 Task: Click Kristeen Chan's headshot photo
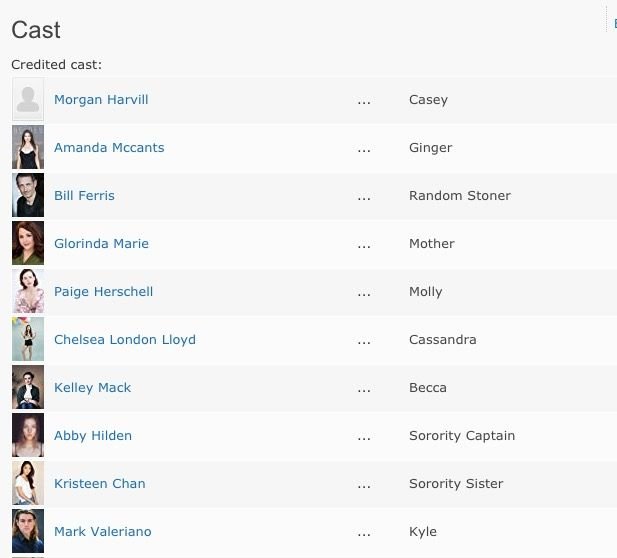tap(28, 484)
